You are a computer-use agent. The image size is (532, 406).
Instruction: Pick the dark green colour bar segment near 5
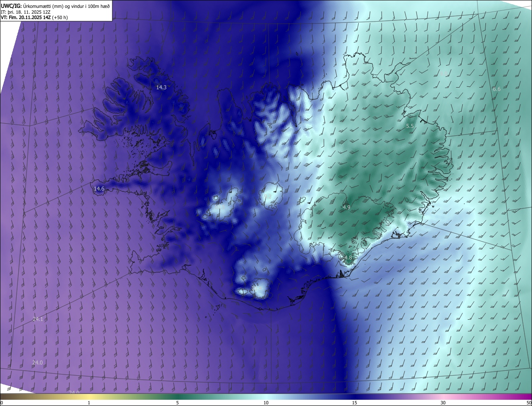[177, 396]
